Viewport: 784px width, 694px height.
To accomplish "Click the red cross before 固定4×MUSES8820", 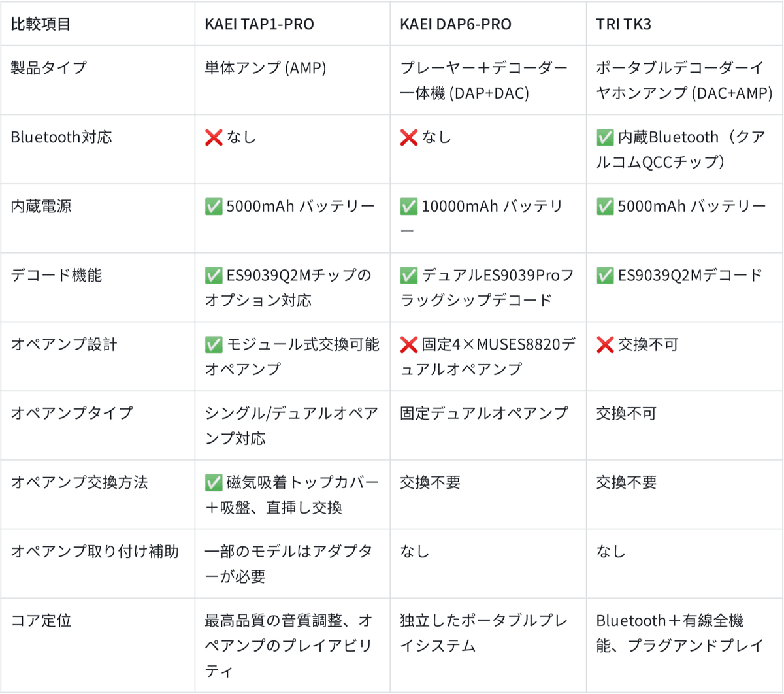I will click(409, 344).
